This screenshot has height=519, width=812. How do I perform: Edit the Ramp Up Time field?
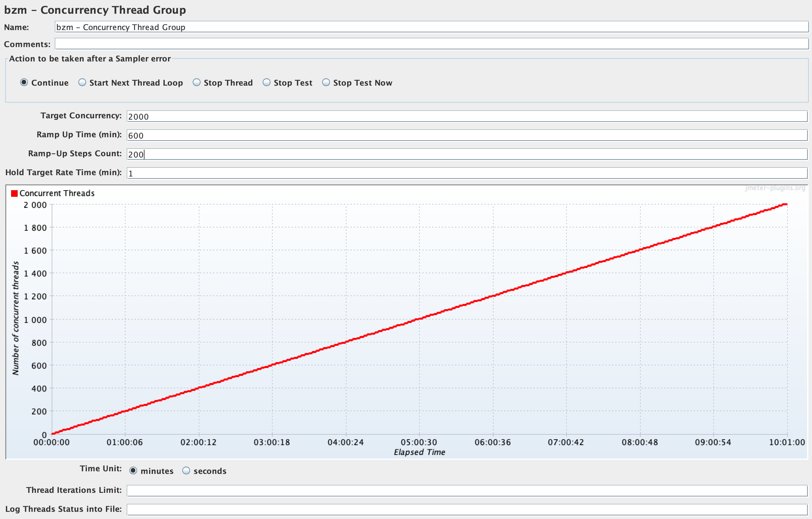click(467, 135)
